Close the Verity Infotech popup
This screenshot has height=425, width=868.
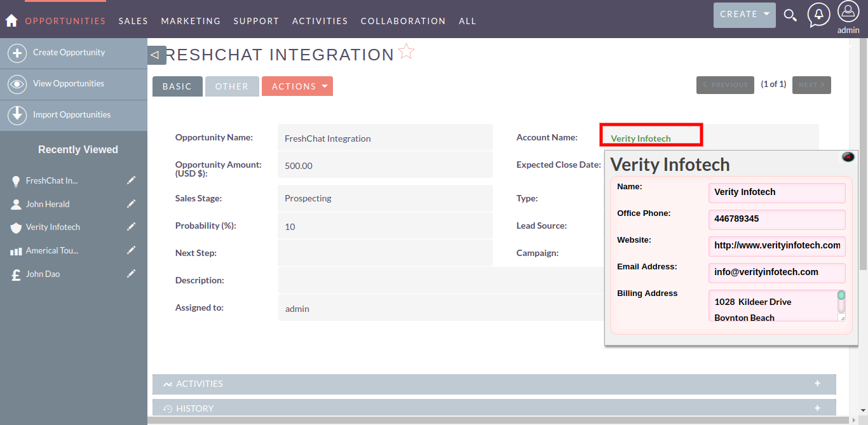[848, 157]
